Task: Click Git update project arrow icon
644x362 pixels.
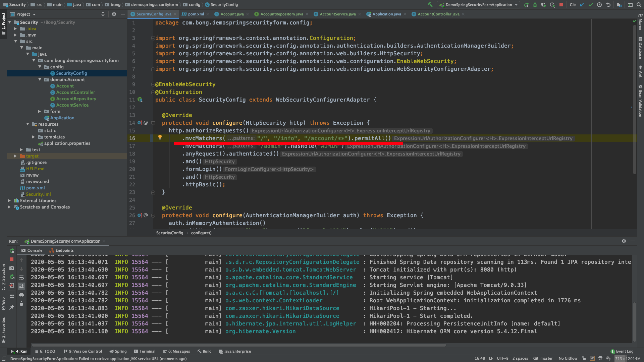Action: [x=582, y=5]
